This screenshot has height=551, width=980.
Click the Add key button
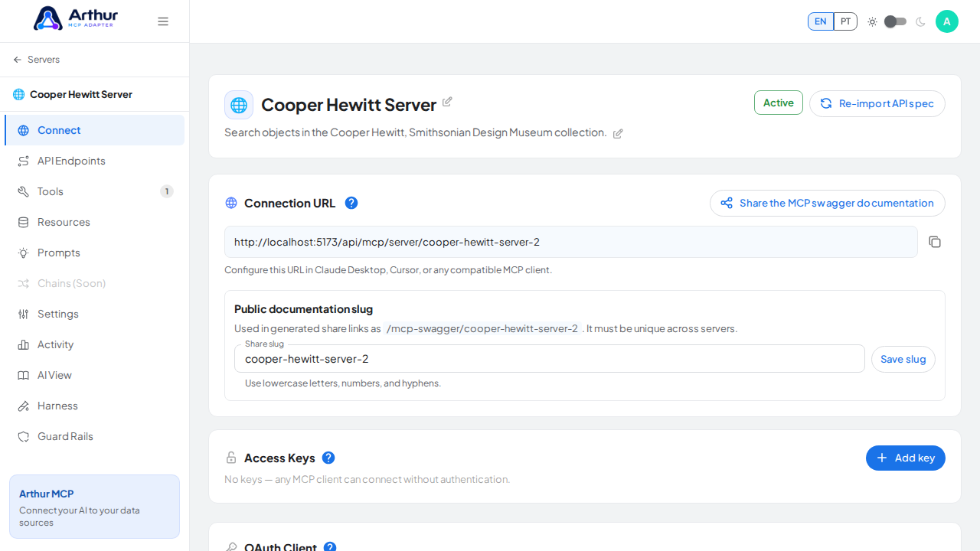906,458
